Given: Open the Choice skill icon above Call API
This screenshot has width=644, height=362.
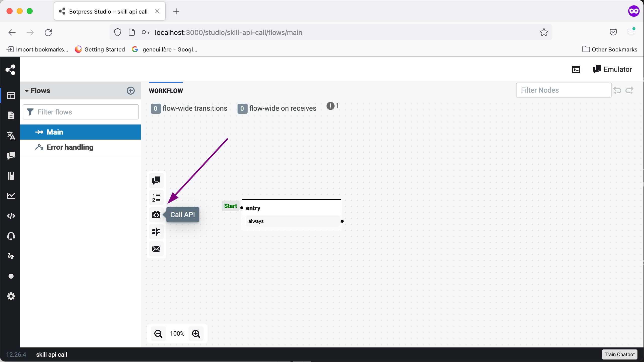Looking at the screenshot, I should [x=156, y=198].
